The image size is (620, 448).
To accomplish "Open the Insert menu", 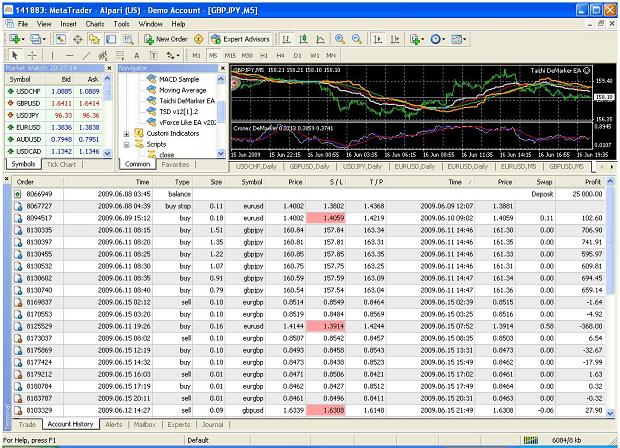I will [x=68, y=24].
